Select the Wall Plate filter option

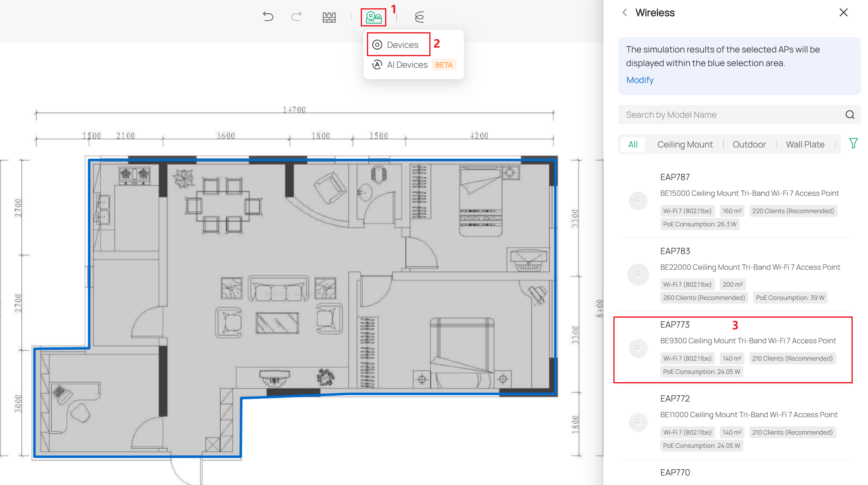(x=804, y=144)
